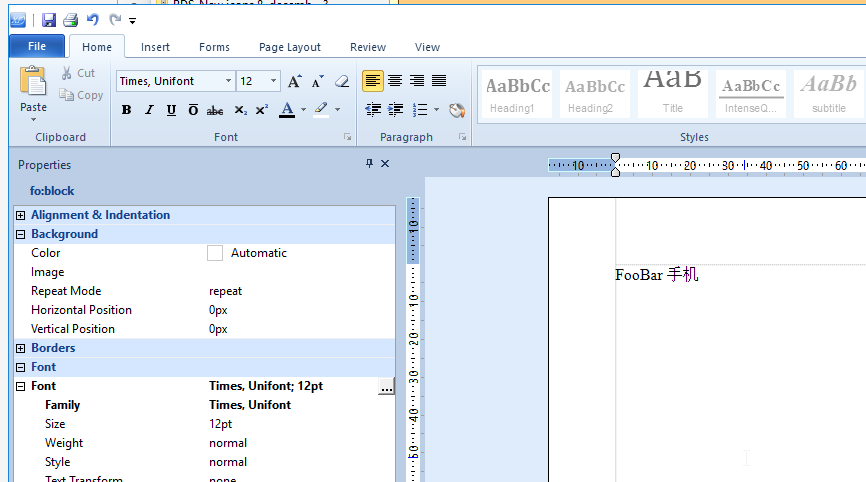Click the Paste clipboard icon
This screenshot has height=482, width=866.
point(33,88)
